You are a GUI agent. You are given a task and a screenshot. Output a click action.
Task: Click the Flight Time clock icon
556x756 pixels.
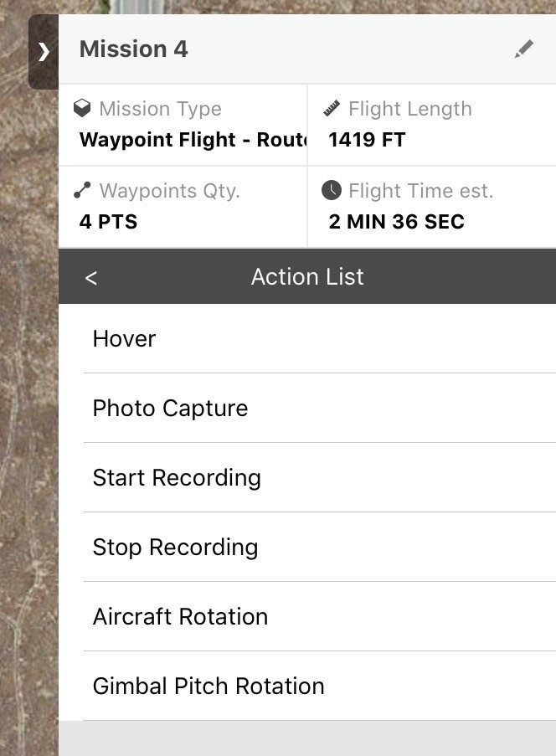pyautogui.click(x=332, y=191)
